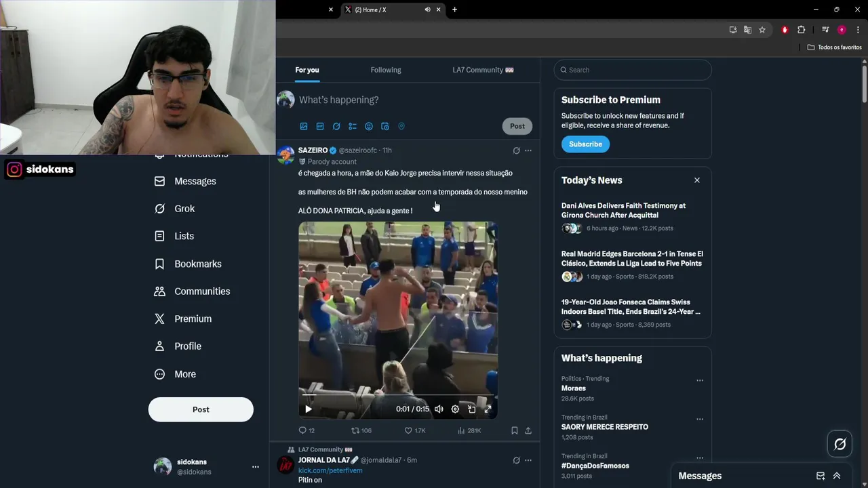Open Dani Alves Faith Testimony news story
This screenshot has width=868, height=488.
tap(632, 217)
